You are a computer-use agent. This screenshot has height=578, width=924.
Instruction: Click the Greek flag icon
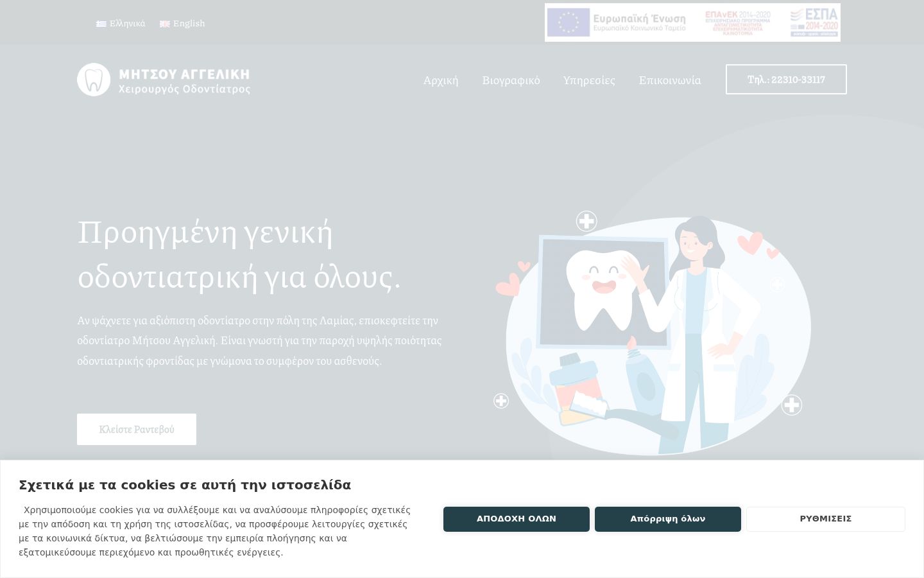click(101, 24)
